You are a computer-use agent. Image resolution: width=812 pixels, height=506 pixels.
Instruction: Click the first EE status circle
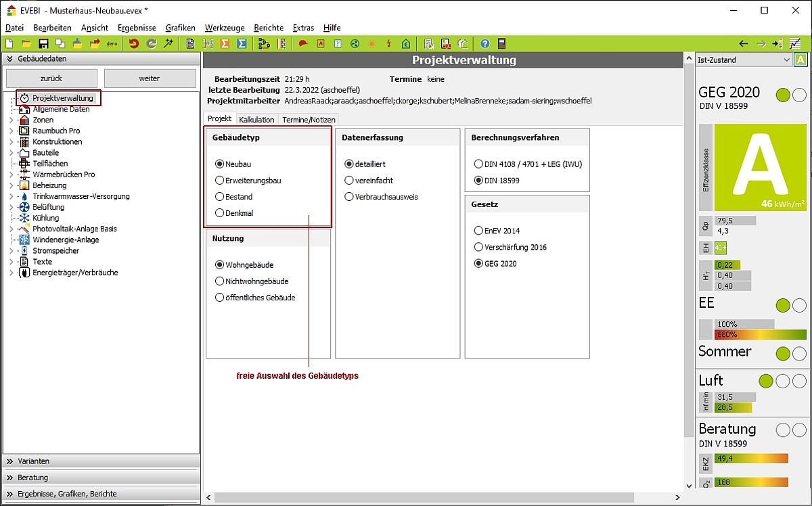point(783,305)
